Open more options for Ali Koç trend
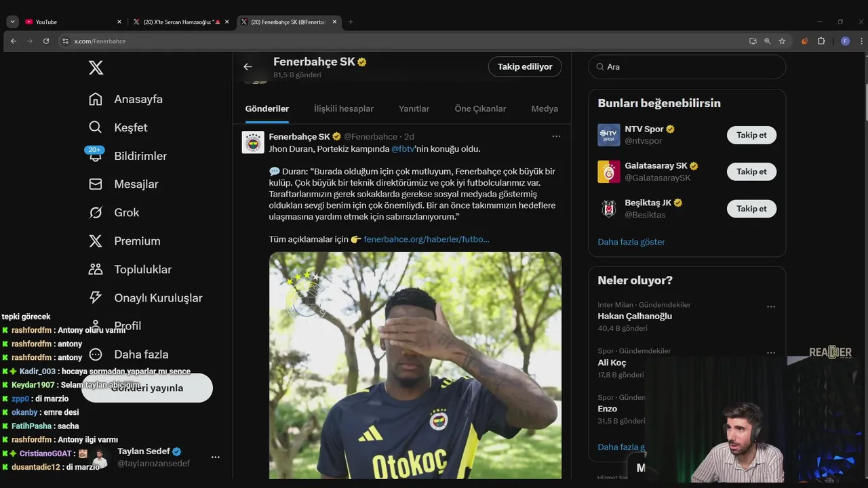The height and width of the screenshot is (488, 868). tap(771, 353)
